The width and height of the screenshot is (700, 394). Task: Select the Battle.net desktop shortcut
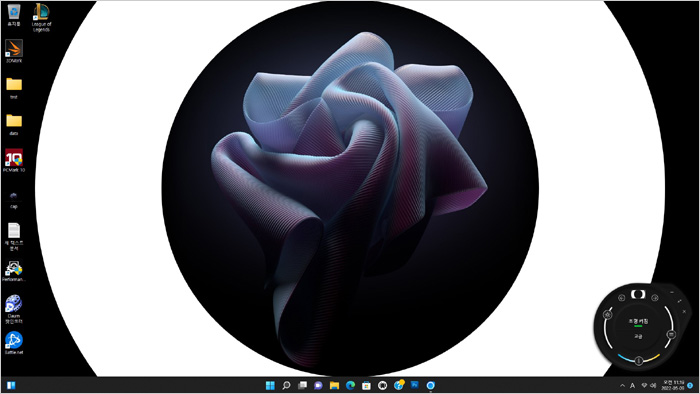(14, 343)
